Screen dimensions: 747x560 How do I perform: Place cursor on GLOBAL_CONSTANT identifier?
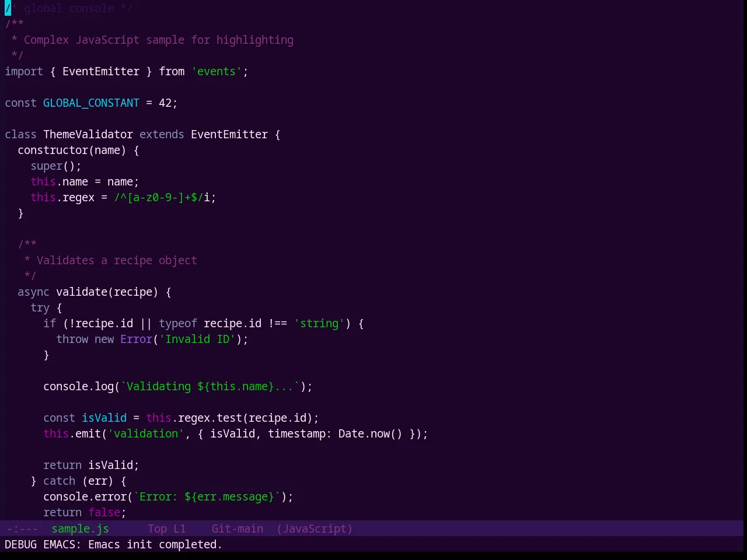pyautogui.click(x=91, y=103)
